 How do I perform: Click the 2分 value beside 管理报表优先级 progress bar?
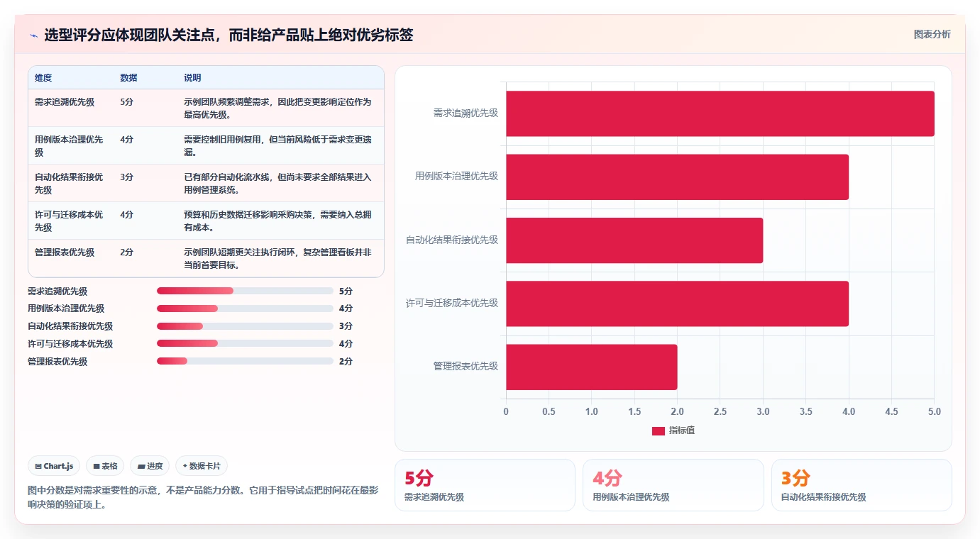346,361
